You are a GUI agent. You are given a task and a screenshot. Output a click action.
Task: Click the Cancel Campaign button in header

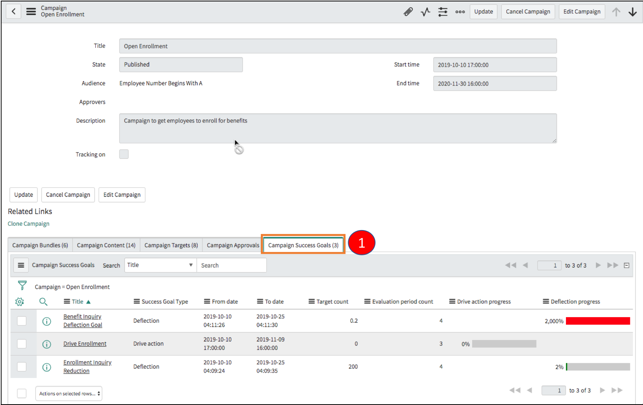click(x=528, y=11)
